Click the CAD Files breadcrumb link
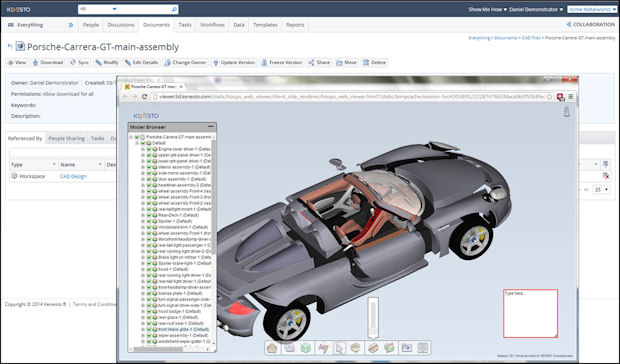The height and width of the screenshot is (364, 620). click(x=531, y=38)
